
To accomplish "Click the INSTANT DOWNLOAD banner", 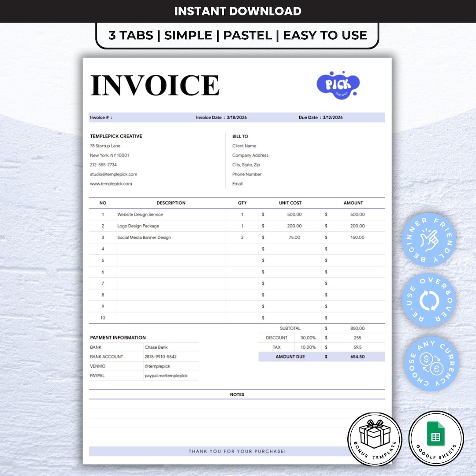I will pos(238,11).
